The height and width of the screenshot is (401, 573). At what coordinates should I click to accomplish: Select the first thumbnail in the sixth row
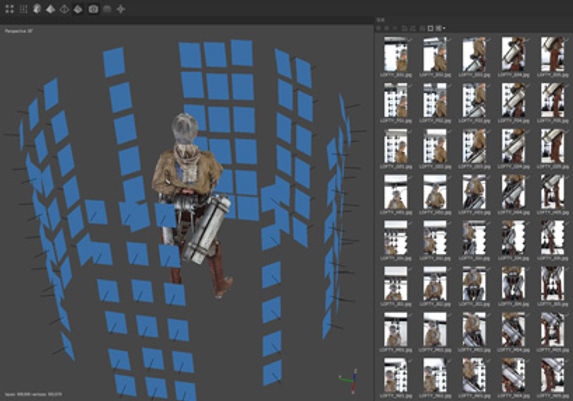(395, 283)
